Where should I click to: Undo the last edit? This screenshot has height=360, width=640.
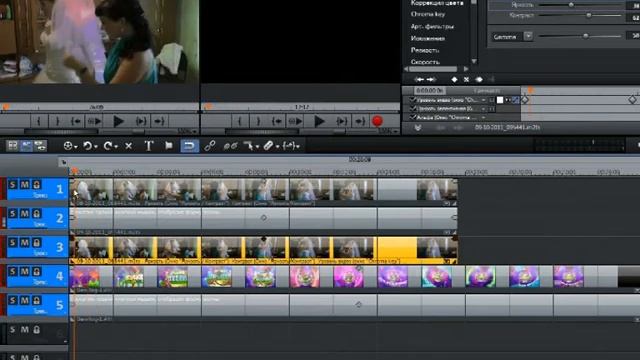click(x=87, y=146)
